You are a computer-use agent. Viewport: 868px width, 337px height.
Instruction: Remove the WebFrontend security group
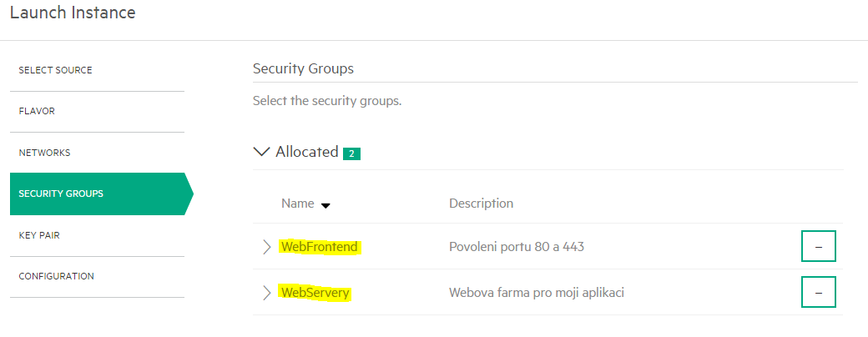click(818, 246)
